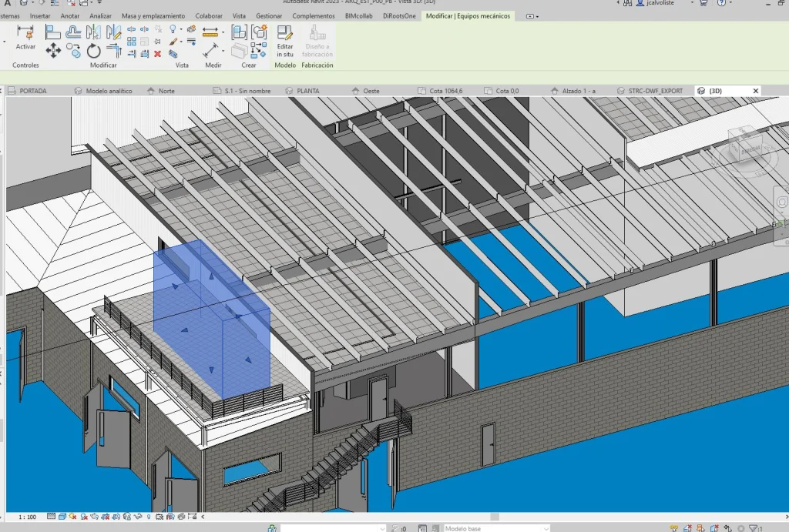This screenshot has width=789, height=532.
Task: Toggle visual style in view control bar
Action: pyautogui.click(x=63, y=517)
